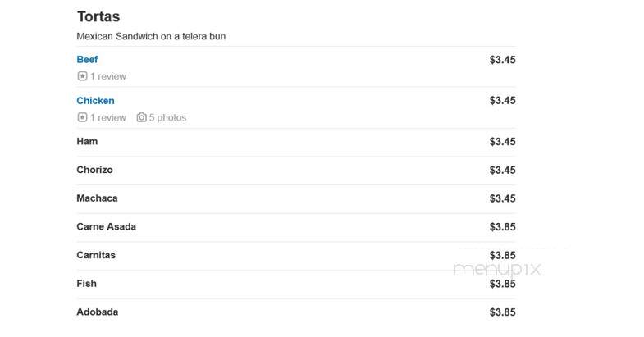Image resolution: width=644 pixels, height=337 pixels.
Task: Click the menupix watermark logo
Action: point(497,269)
